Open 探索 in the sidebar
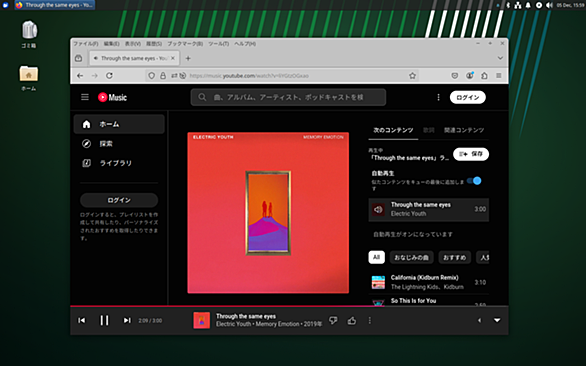586x366 pixels. point(119,144)
